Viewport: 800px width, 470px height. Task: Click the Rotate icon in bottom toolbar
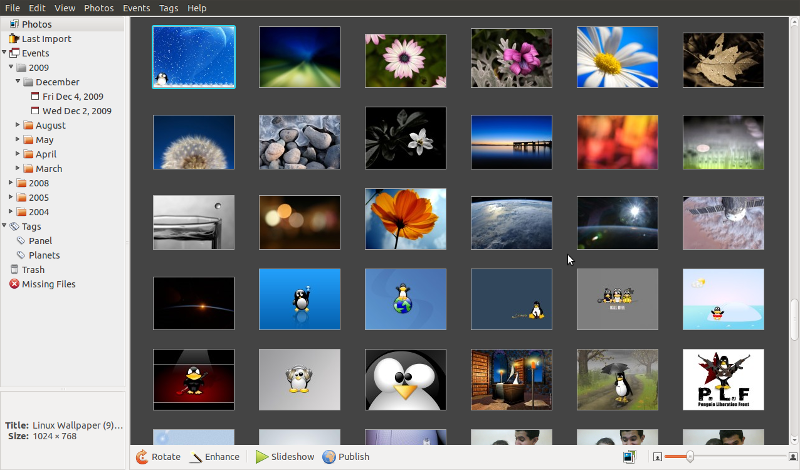coord(143,457)
